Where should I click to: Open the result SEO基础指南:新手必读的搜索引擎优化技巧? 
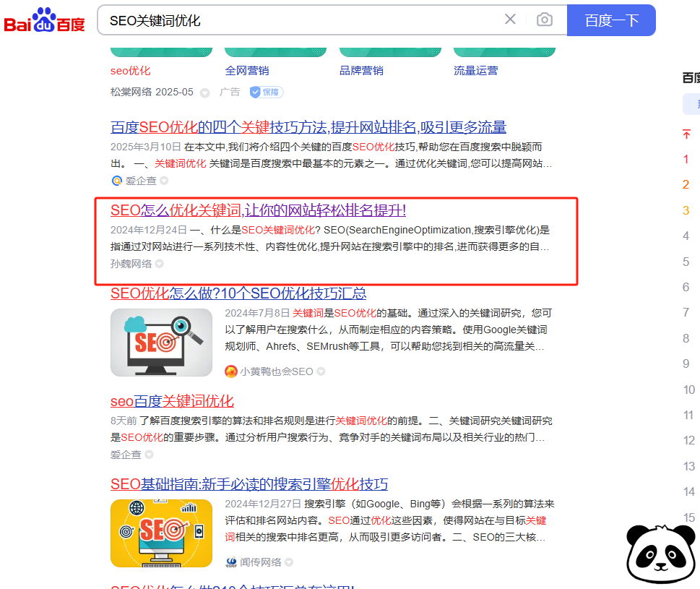click(249, 484)
